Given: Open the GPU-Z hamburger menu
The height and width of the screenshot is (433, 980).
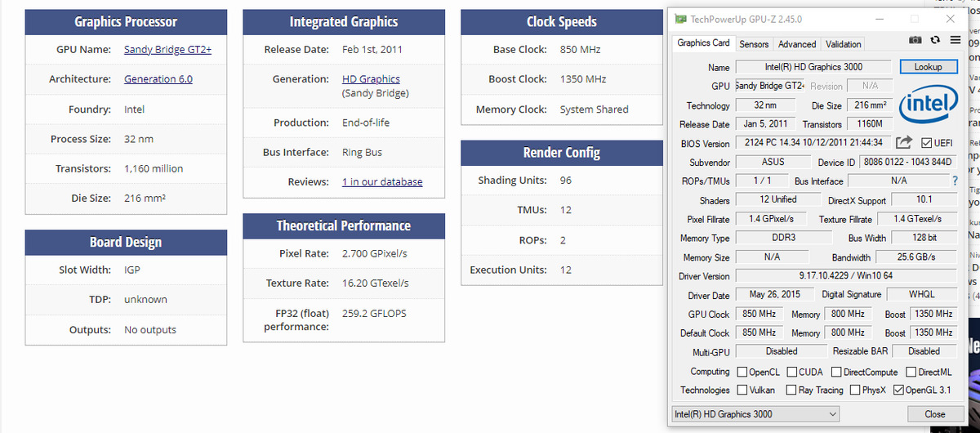Looking at the screenshot, I should pyautogui.click(x=954, y=40).
